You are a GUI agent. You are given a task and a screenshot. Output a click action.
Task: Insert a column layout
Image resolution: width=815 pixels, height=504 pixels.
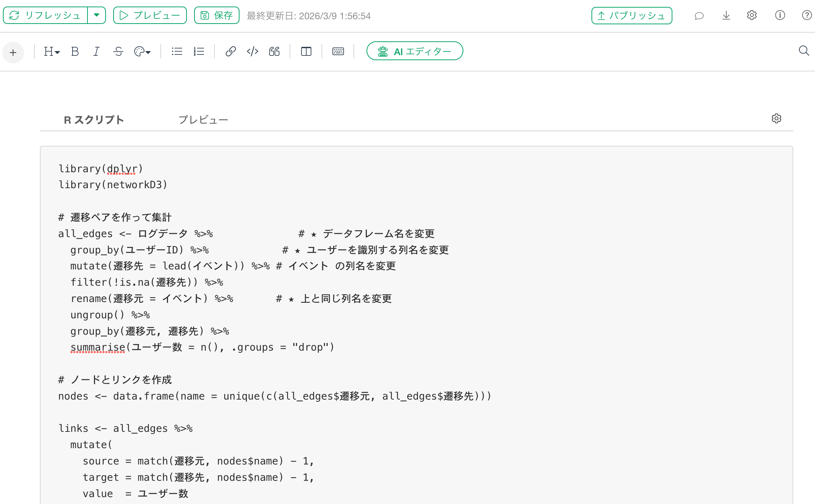pyautogui.click(x=306, y=51)
